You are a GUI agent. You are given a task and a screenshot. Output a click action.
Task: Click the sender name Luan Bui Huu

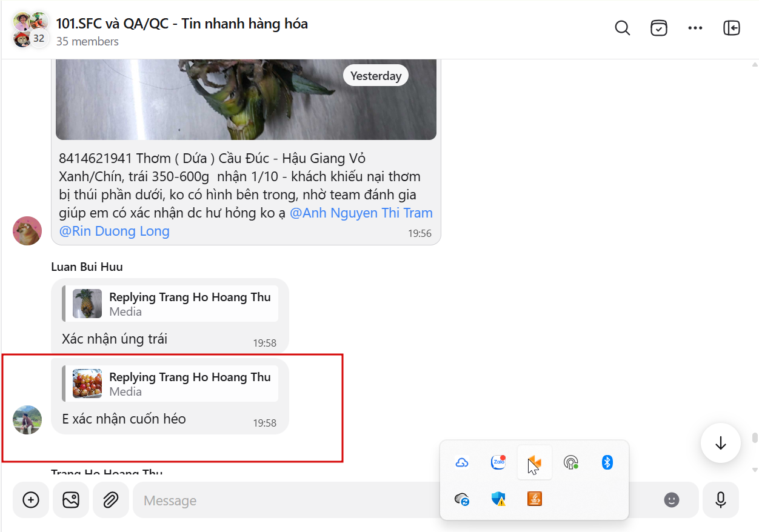[87, 267]
